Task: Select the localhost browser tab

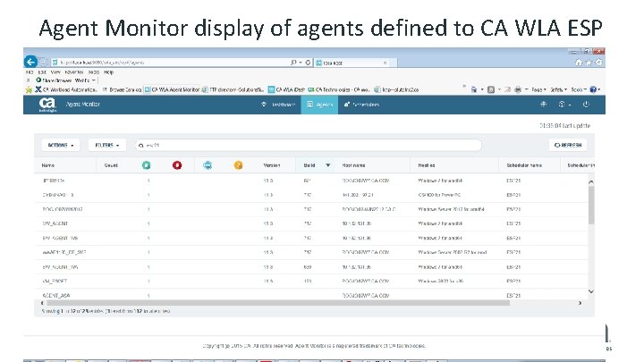Action: click(x=352, y=63)
